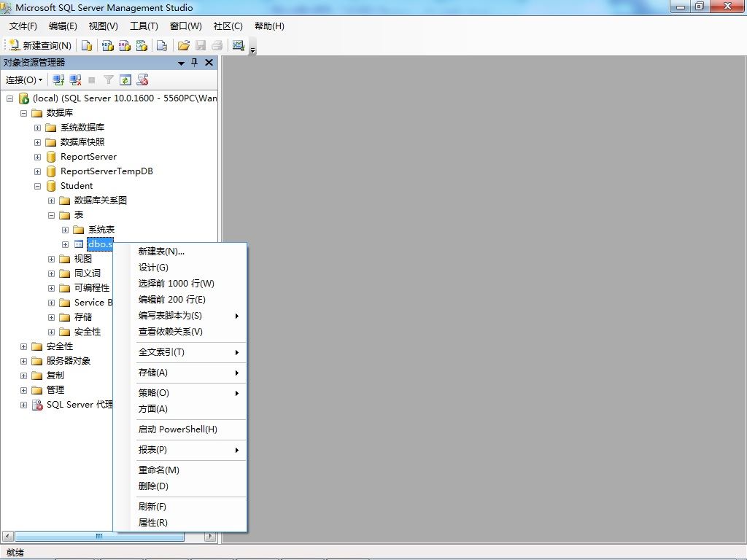Expand the 系统数据库 folder
This screenshot has height=560, width=747.
point(37,128)
